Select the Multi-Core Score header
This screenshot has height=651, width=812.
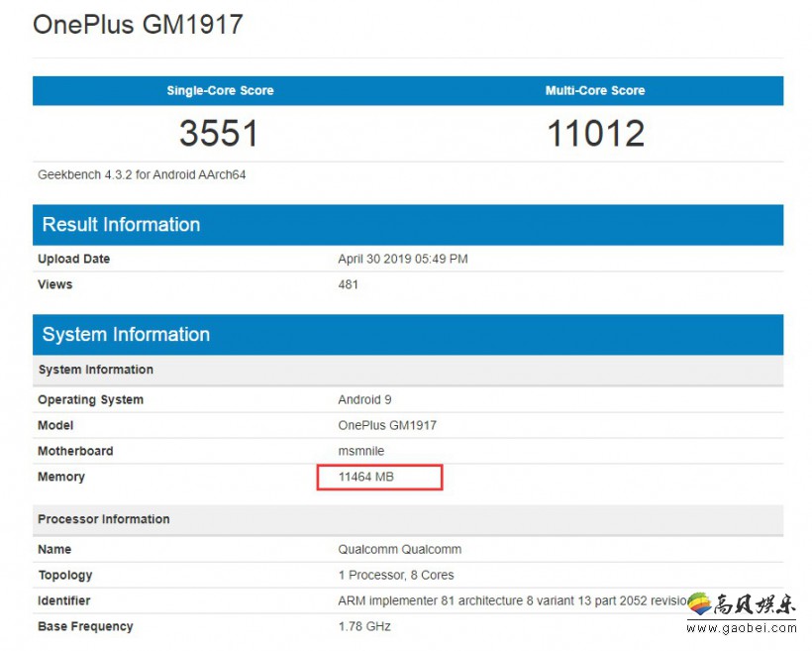tap(595, 91)
